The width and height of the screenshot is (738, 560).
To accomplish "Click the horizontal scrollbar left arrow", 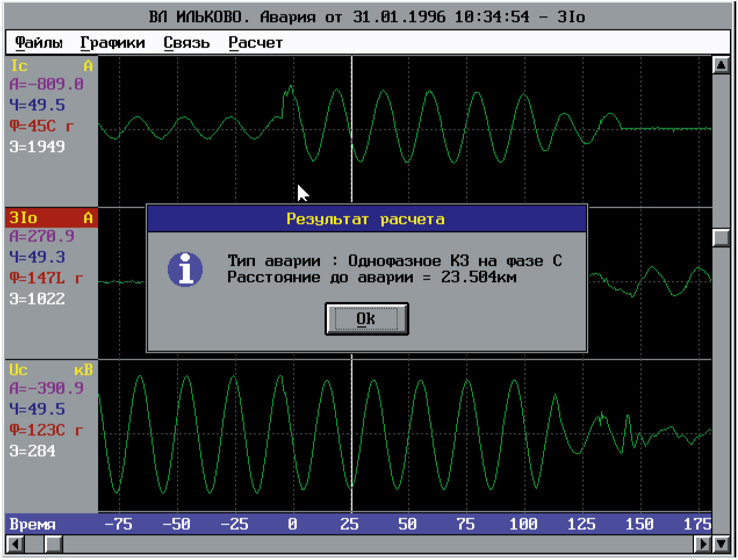I will click(15, 544).
